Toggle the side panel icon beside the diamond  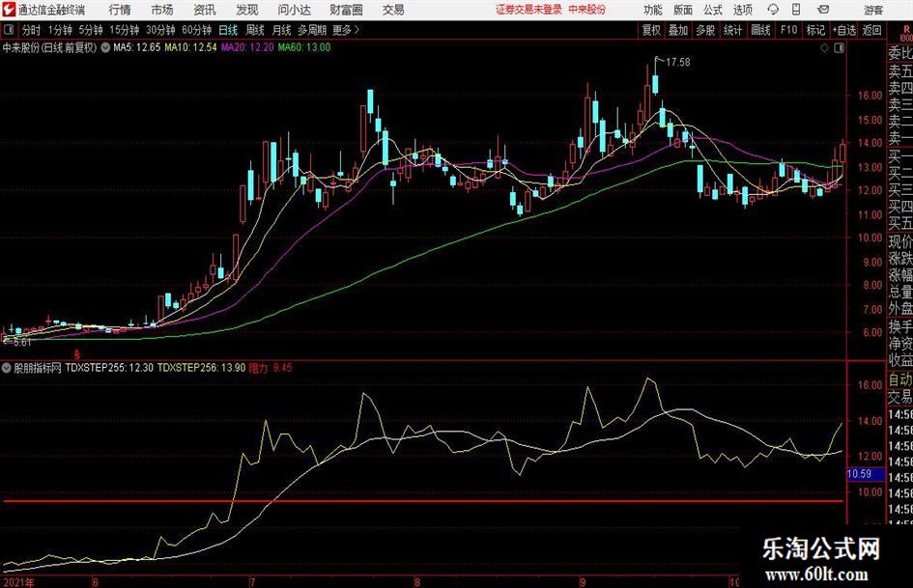click(839, 48)
